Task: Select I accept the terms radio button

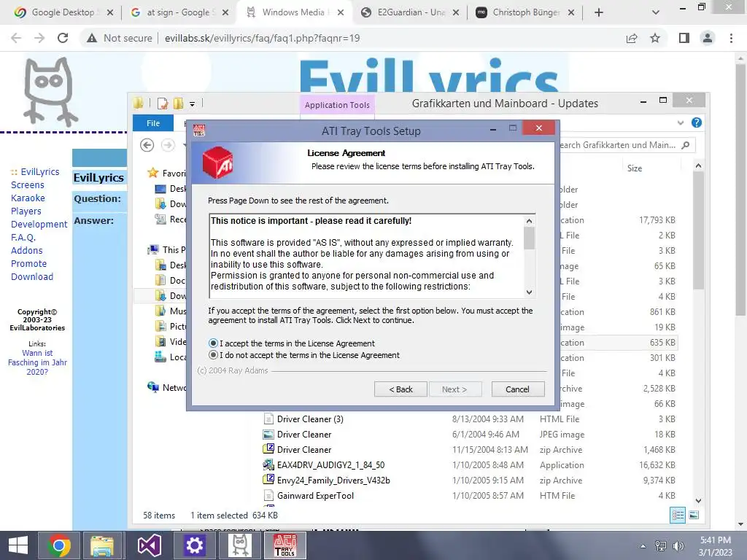Action: 213,343
